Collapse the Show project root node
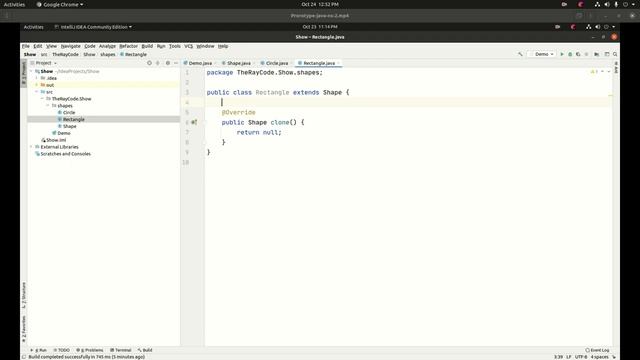This screenshot has width=640, height=360. 31,71
